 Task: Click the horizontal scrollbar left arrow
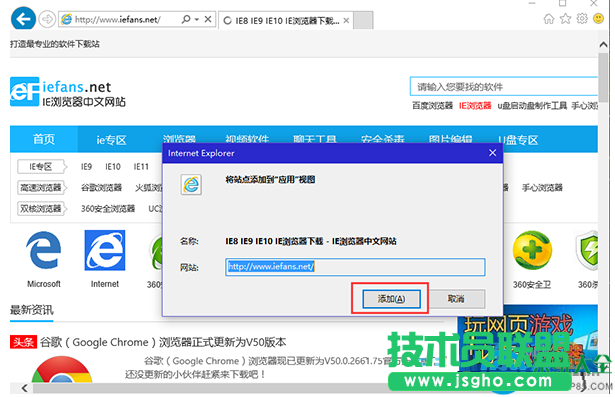[24, 388]
